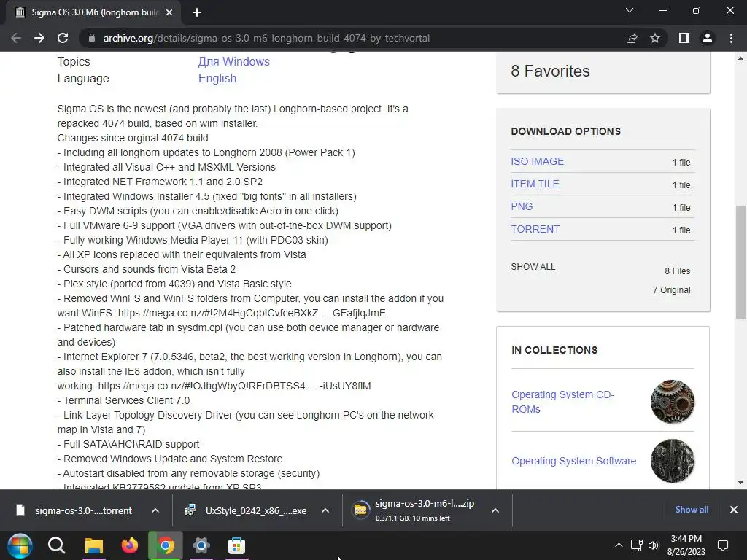This screenshot has height=560, width=747.
Task: Switch to Chrome on the taskbar
Action: [x=166, y=545]
